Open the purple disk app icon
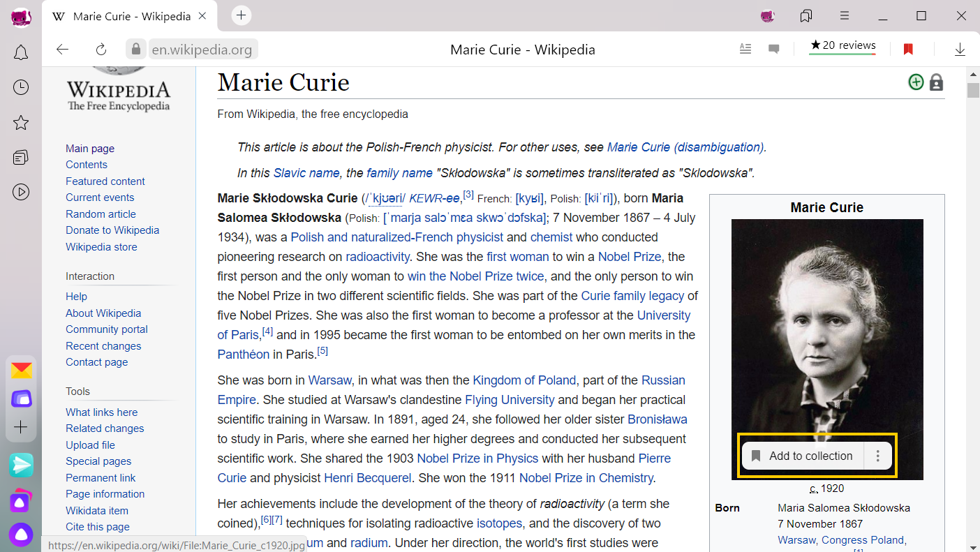Viewport: 980px width, 552px height. coord(21,399)
